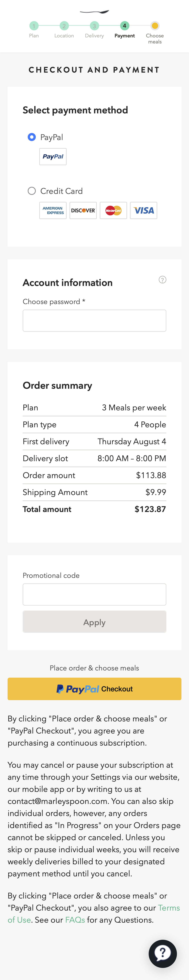
Task: Click the Visa card icon
Action: pyautogui.click(x=143, y=210)
